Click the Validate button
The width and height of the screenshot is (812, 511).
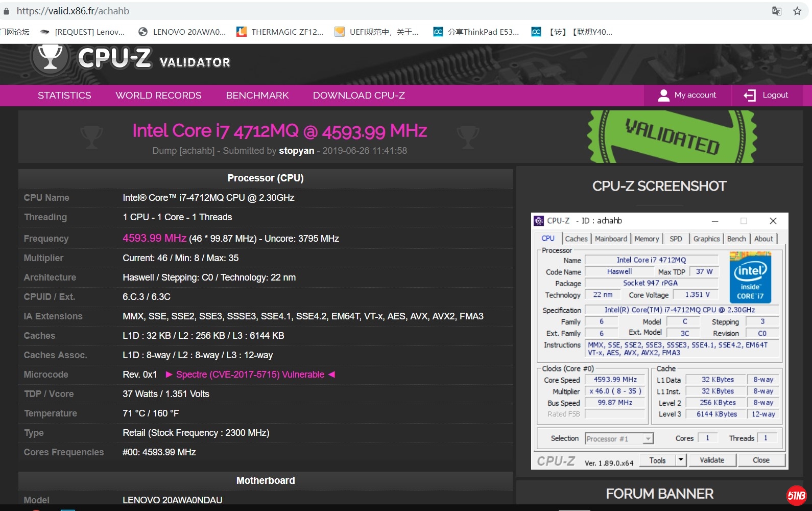[x=712, y=460]
